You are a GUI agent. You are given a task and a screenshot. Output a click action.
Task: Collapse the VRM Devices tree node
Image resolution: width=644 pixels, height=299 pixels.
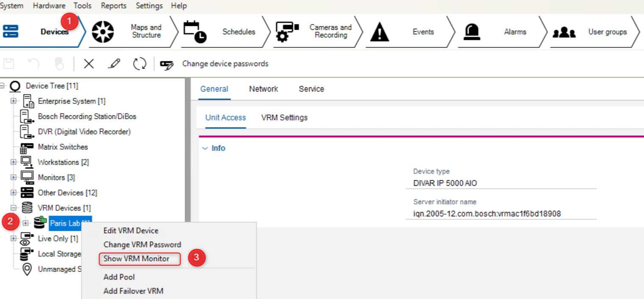[x=14, y=208]
